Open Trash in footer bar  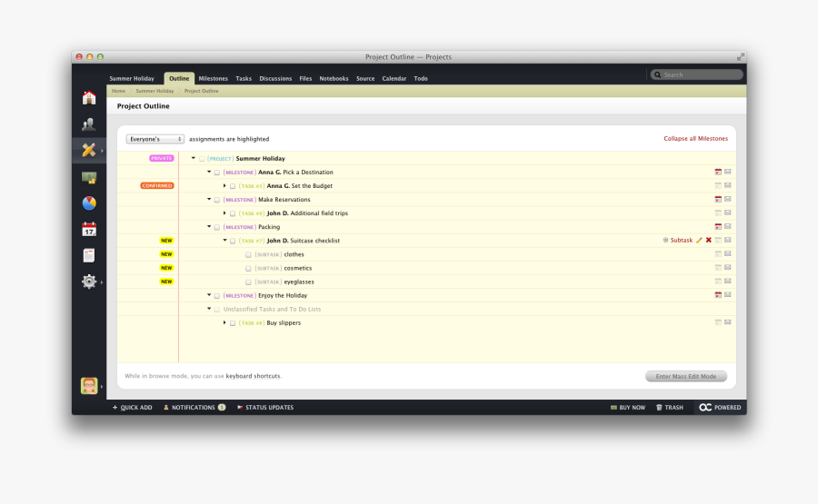pos(670,408)
